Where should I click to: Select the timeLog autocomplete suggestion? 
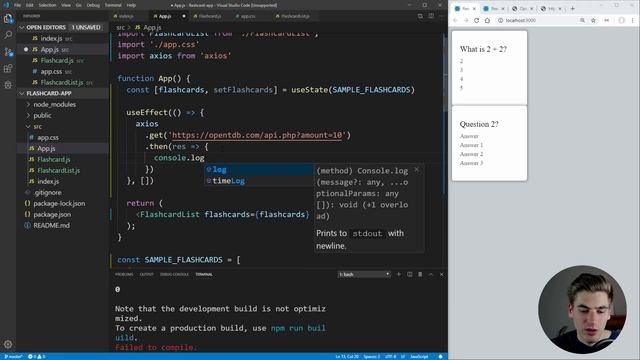259,181
